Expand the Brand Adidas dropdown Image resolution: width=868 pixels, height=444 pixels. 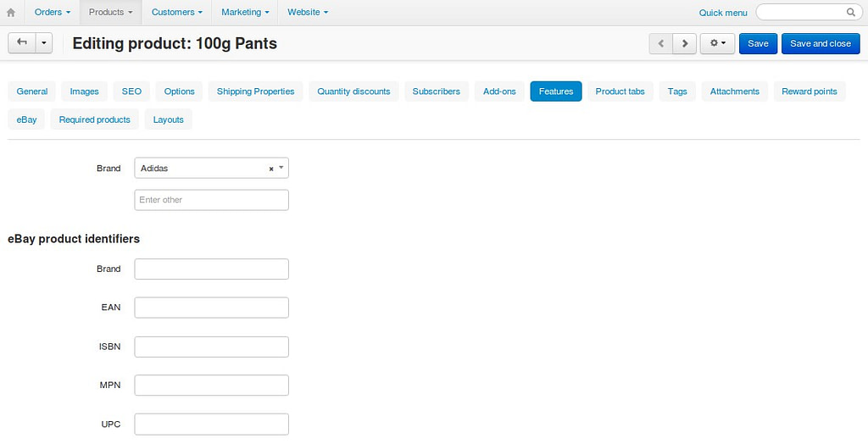pyautogui.click(x=281, y=168)
